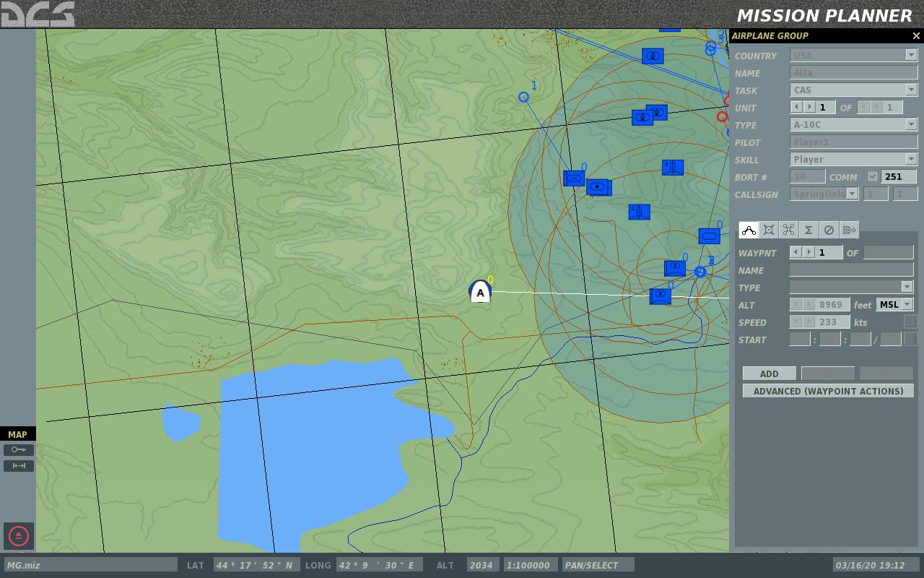
Task: Select the V-symbol unit on white flight line
Action: (x=660, y=296)
